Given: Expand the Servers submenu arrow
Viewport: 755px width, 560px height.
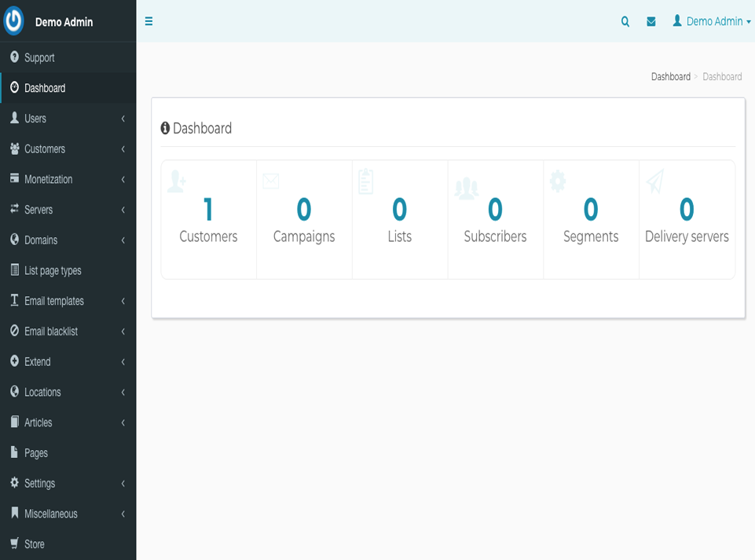Looking at the screenshot, I should pos(123,210).
